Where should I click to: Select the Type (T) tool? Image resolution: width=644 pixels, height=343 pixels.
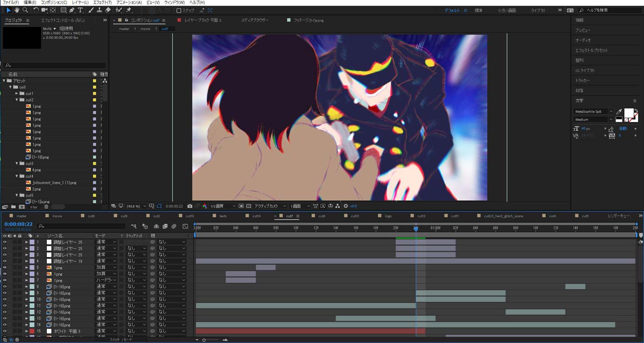point(80,10)
